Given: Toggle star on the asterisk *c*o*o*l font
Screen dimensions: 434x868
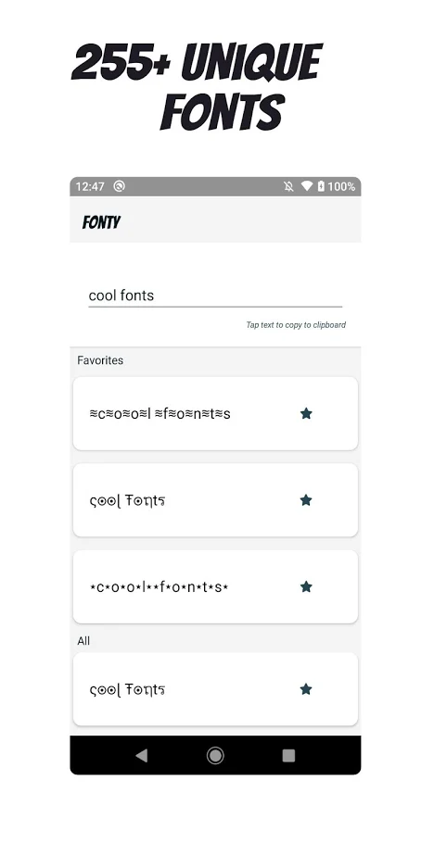Looking at the screenshot, I should tap(306, 586).
